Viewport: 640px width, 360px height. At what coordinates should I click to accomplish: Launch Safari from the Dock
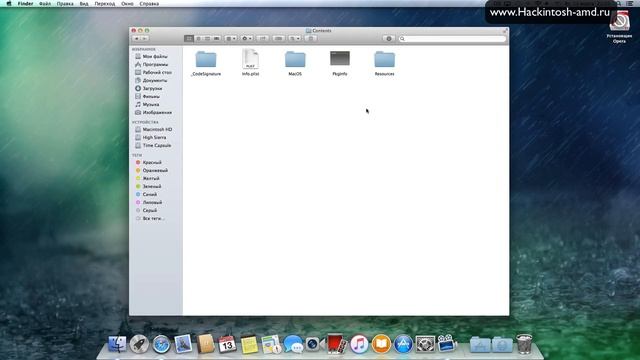pyautogui.click(x=161, y=344)
